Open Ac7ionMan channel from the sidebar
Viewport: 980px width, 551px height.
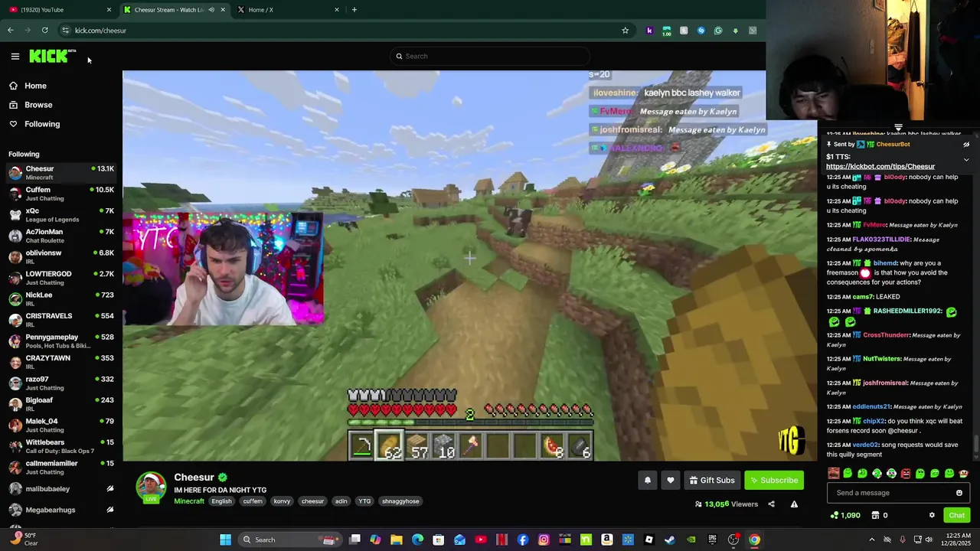click(x=61, y=236)
